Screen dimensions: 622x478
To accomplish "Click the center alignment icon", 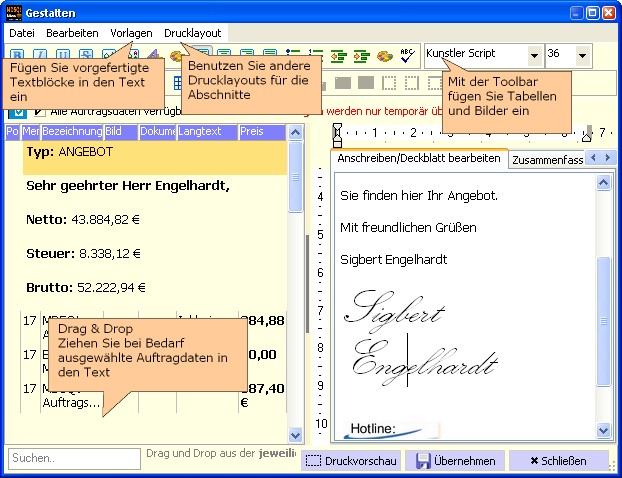I will (x=224, y=55).
